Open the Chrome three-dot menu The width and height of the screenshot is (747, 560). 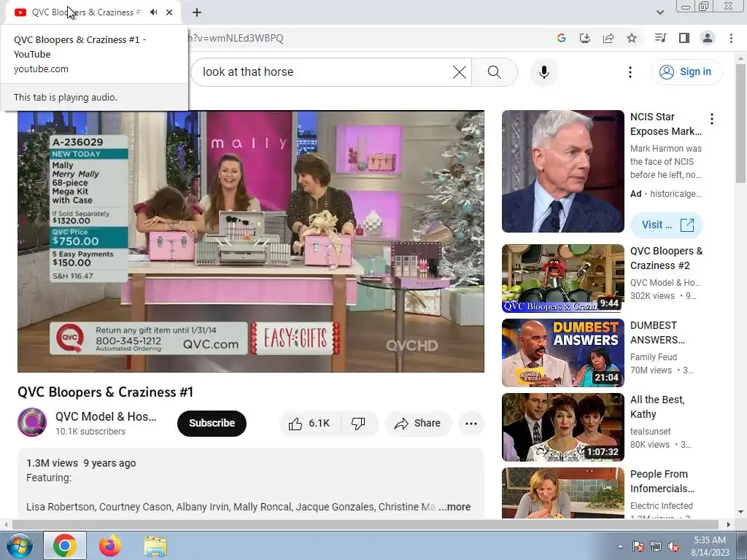pos(731,38)
